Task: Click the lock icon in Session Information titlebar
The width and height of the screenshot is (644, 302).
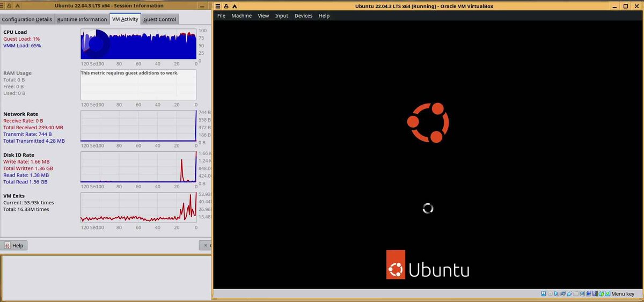Action: tap(9, 6)
